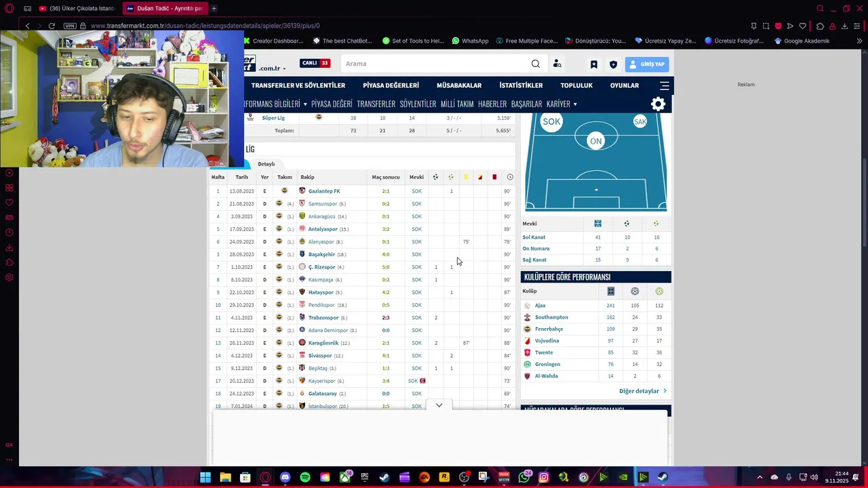Click the yellow card column icon
Screen dimensions: 868x488
466,177
